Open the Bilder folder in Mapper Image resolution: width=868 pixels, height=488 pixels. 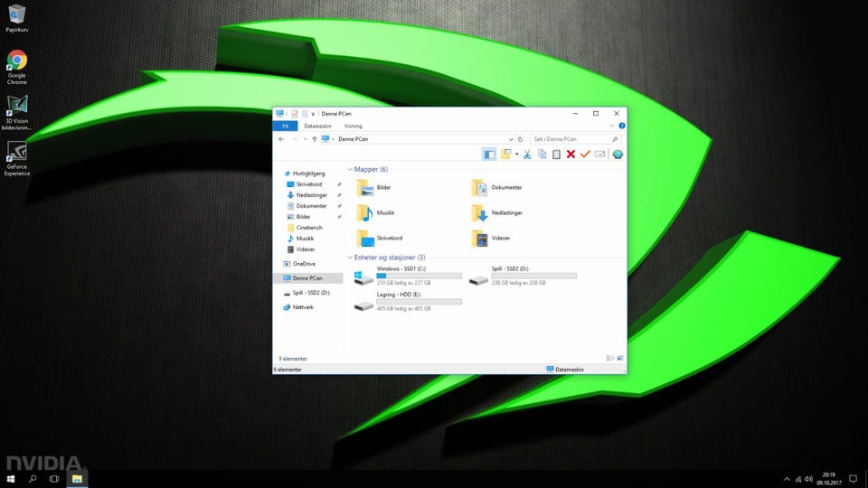[x=373, y=188]
